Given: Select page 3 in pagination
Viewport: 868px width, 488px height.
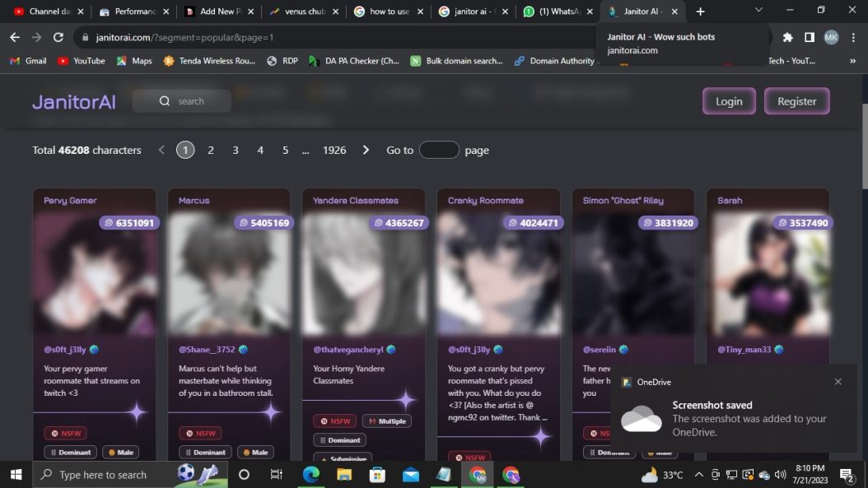Looking at the screenshot, I should 236,150.
